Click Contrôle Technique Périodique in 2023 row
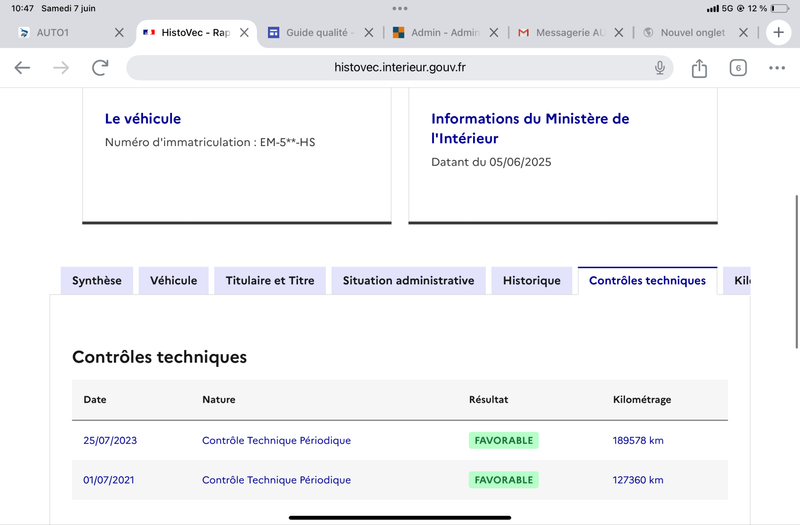 coord(276,440)
